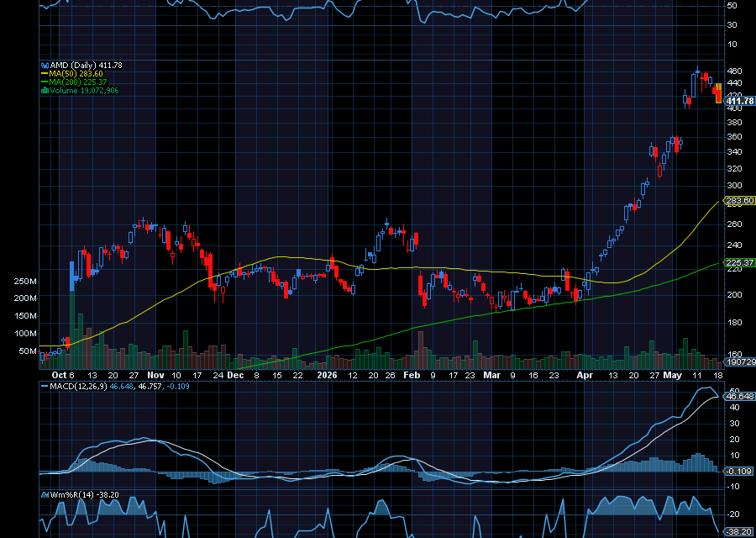Click the Oct 6 date label

click(x=63, y=376)
